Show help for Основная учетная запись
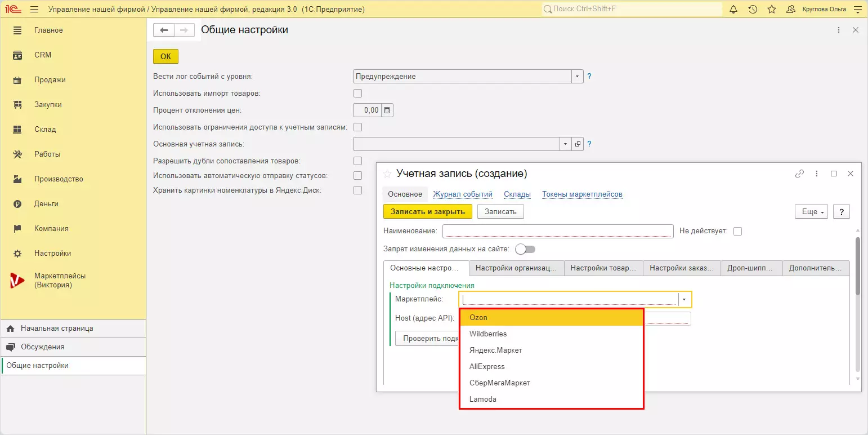The width and height of the screenshot is (868, 435). click(x=589, y=144)
